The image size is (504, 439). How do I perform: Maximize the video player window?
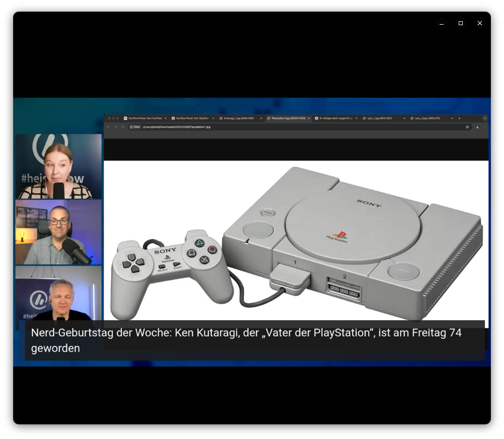pos(461,23)
